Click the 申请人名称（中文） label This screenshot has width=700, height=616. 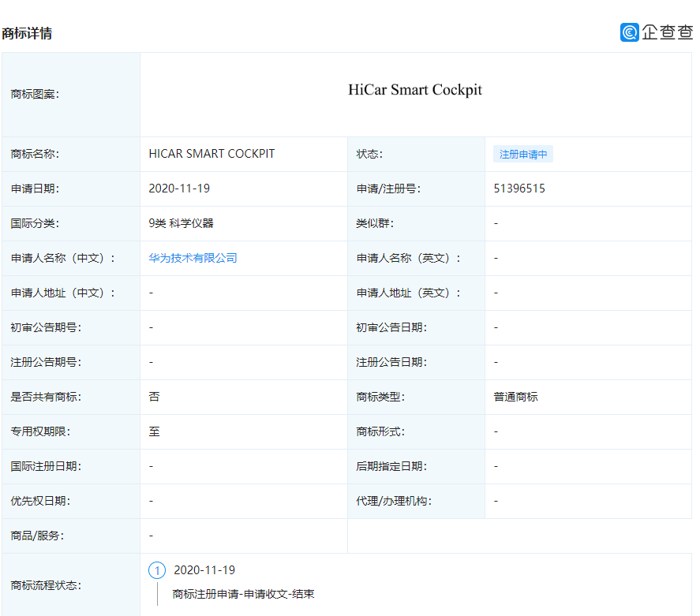click(63, 258)
